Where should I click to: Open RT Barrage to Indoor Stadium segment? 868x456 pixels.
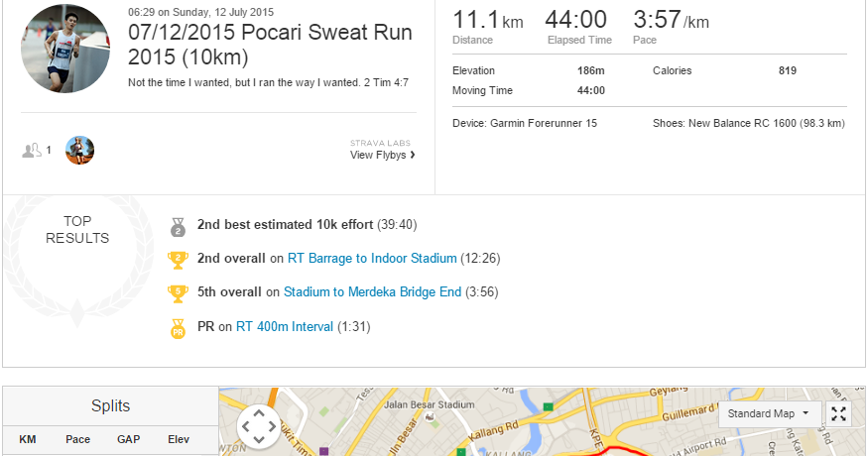coord(372,259)
